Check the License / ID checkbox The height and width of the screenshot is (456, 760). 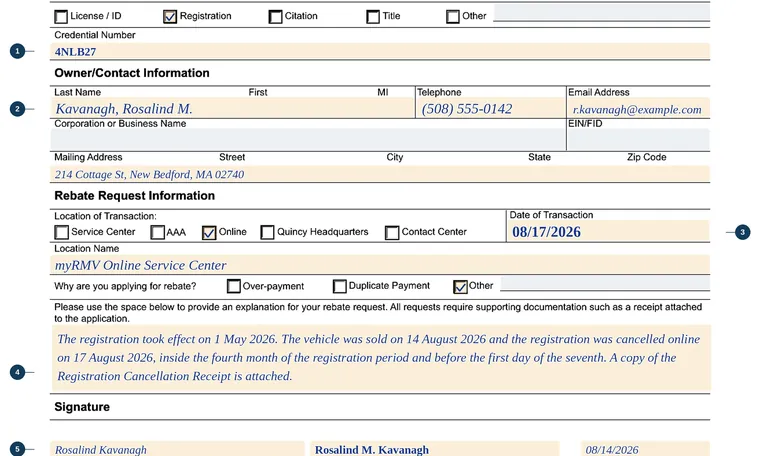coord(61,17)
